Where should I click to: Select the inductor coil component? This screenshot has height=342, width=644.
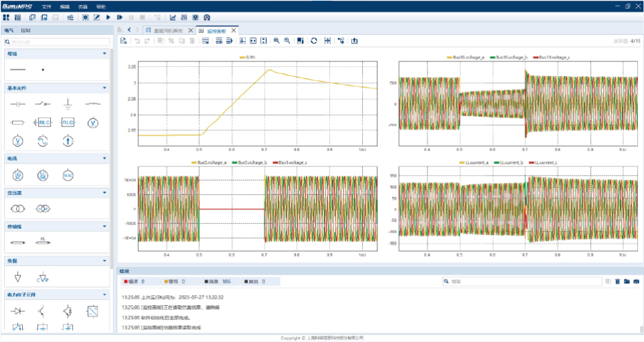click(94, 104)
